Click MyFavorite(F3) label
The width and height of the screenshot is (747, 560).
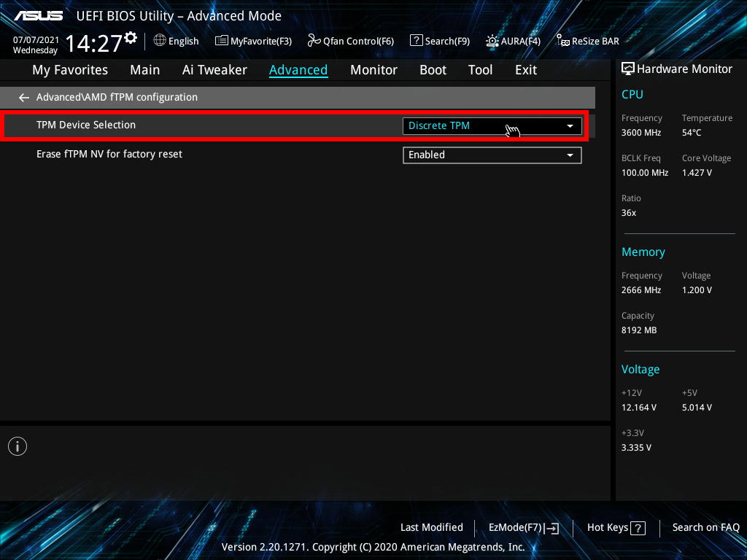point(261,42)
